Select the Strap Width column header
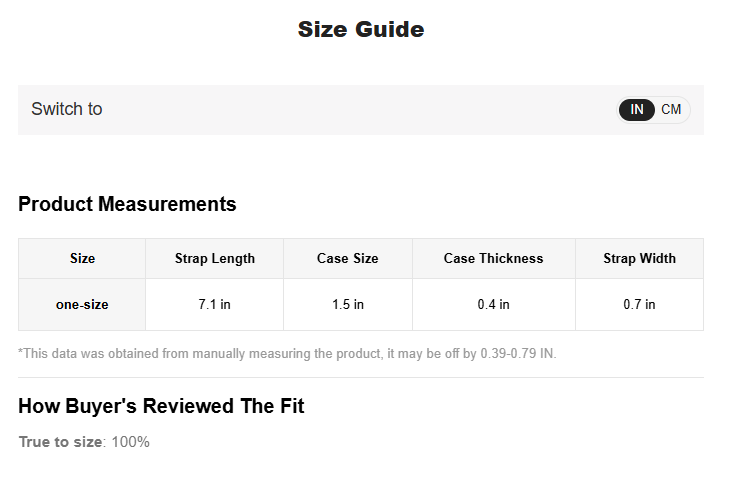This screenshot has height=477, width=729. [x=639, y=258]
